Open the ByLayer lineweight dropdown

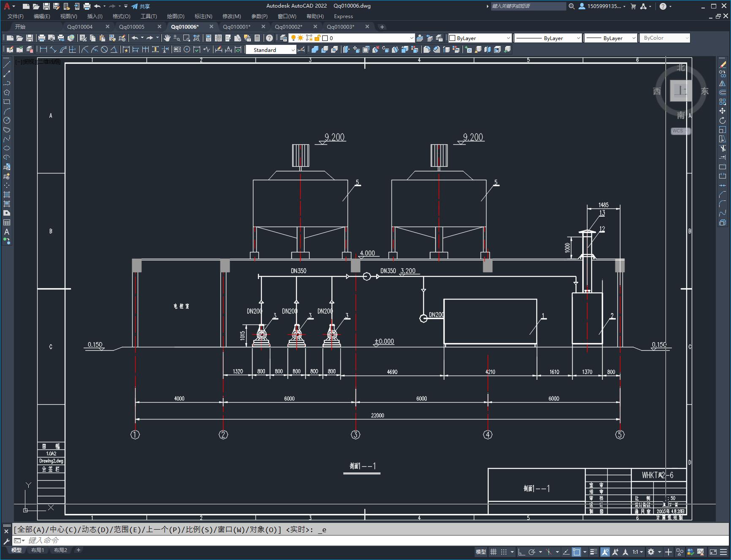pyautogui.click(x=611, y=38)
